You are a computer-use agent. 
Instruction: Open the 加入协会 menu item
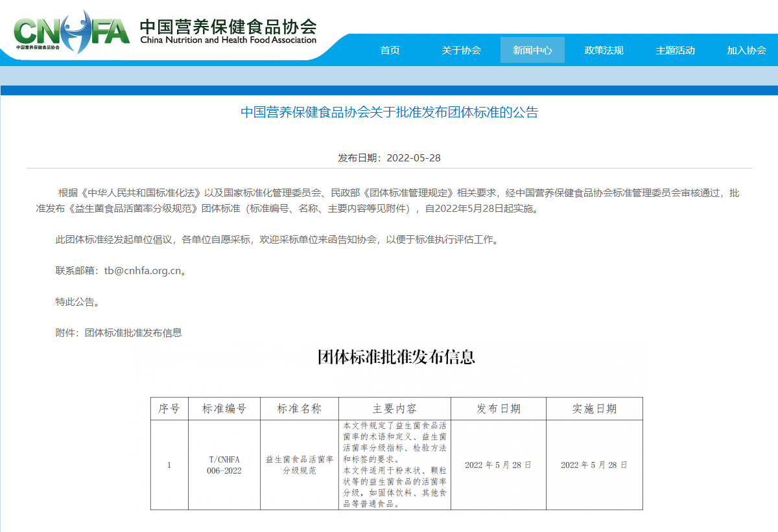(x=746, y=50)
